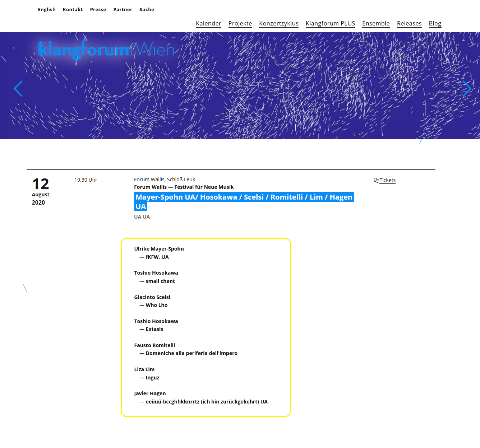Viewport: 480px width, 448px height.
Task: Click the month 'August'
Action: click(x=41, y=195)
